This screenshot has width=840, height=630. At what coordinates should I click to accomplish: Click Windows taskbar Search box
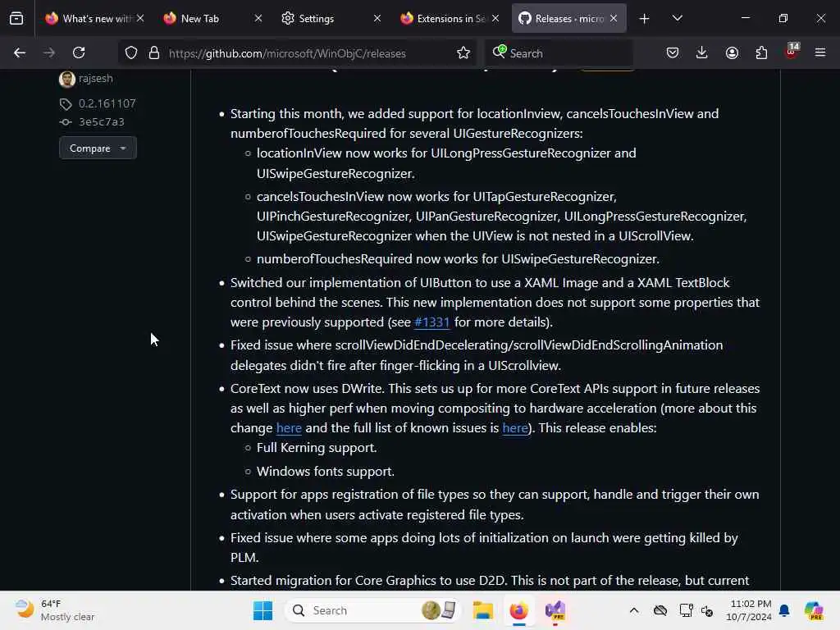coord(372,610)
